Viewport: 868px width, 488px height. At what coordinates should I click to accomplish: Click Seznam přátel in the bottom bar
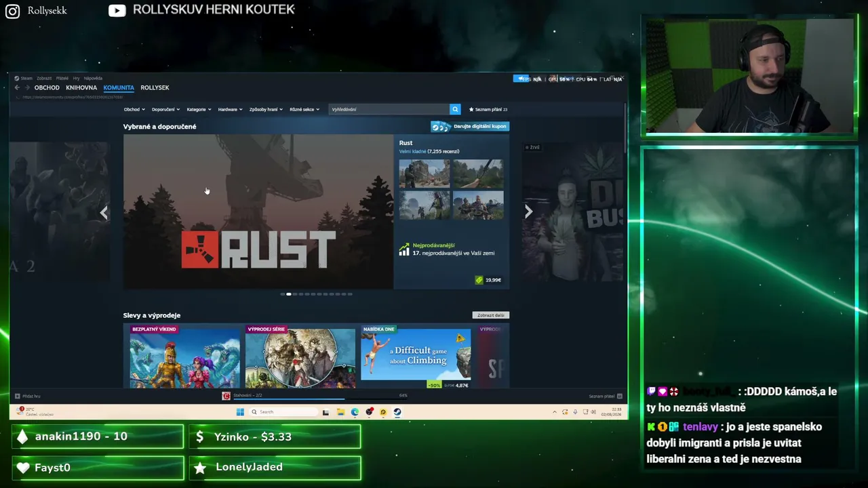[x=601, y=396]
